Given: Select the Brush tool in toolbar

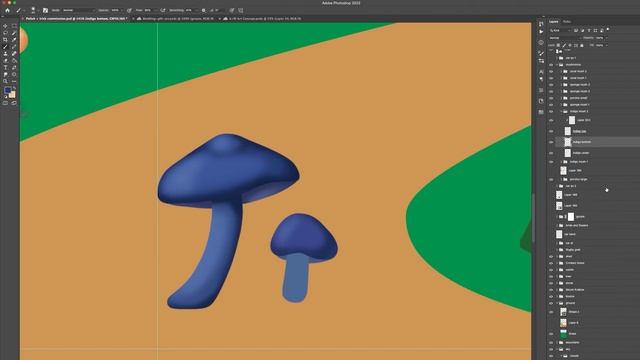Looking at the screenshot, I should [x=5, y=47].
